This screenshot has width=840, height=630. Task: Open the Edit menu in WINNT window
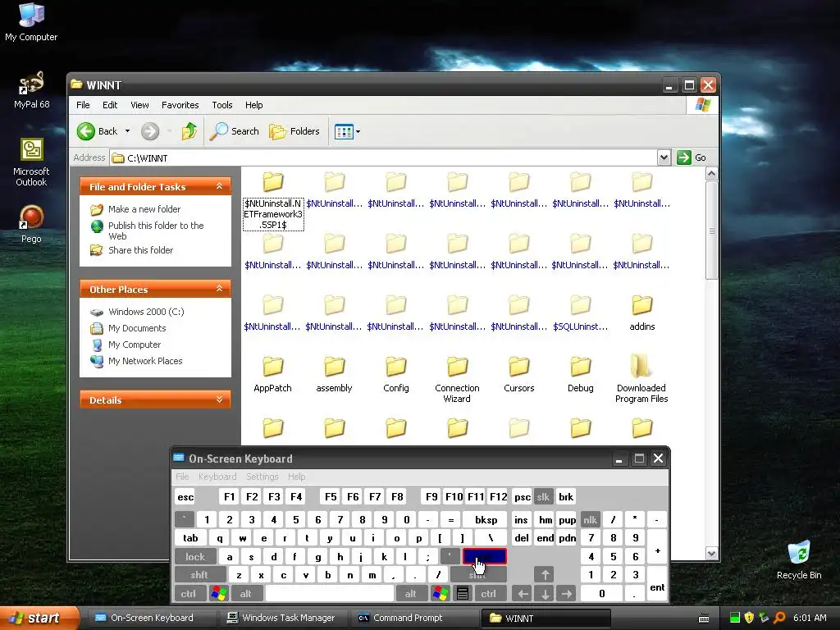point(110,105)
